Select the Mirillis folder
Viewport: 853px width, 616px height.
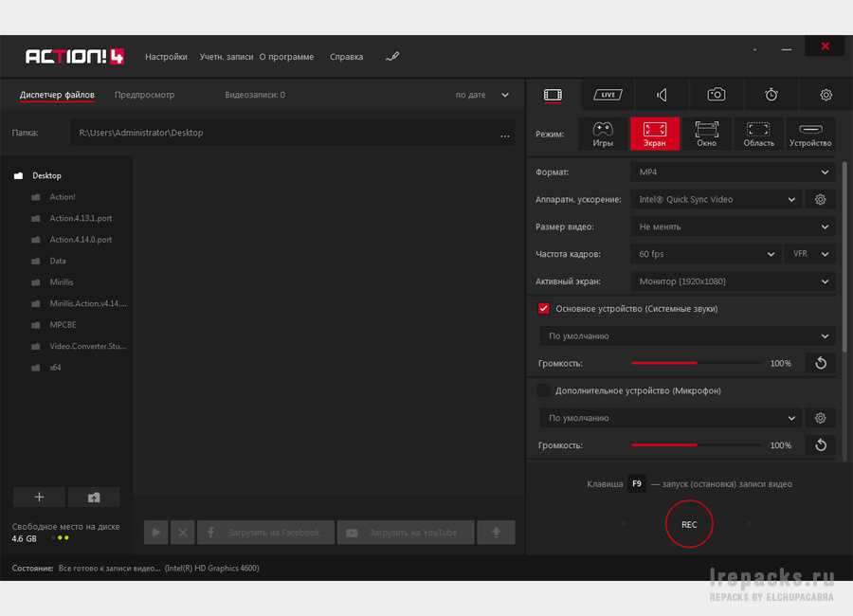click(x=62, y=281)
